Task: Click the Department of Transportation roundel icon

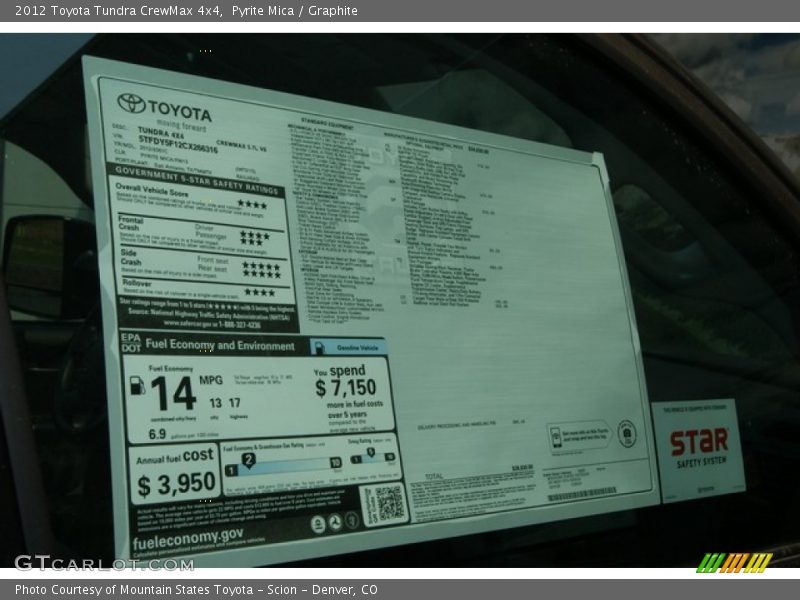Action: pos(334,520)
